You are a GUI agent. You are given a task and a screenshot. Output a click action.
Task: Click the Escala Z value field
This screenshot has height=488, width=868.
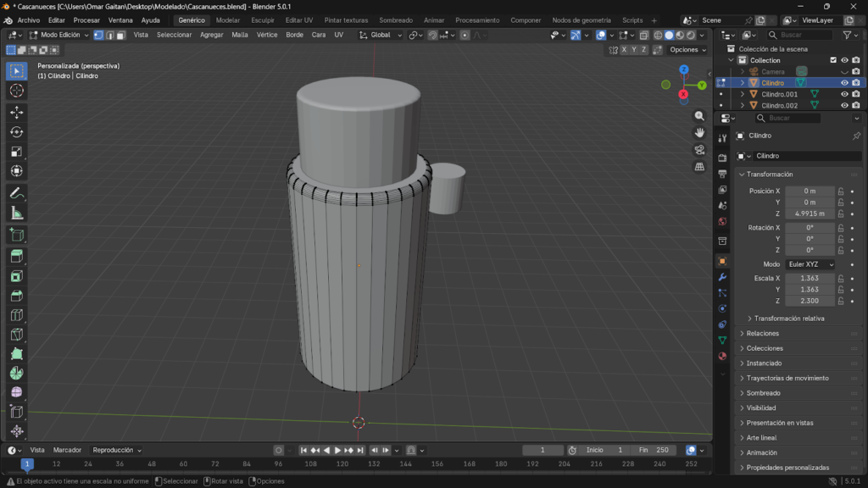(810, 301)
